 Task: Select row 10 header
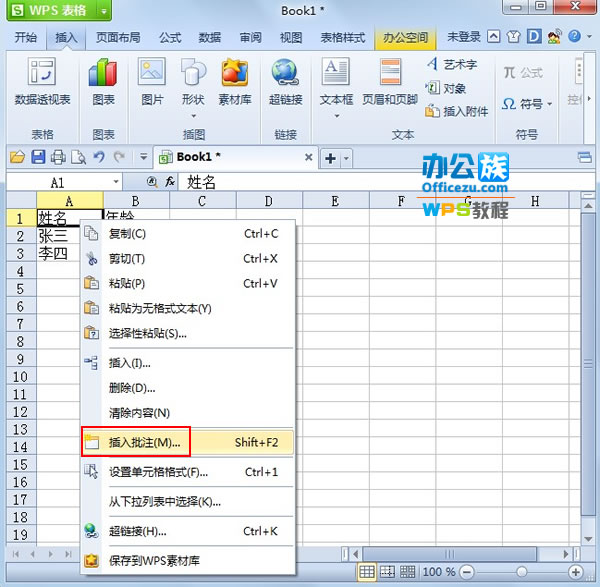coord(21,377)
